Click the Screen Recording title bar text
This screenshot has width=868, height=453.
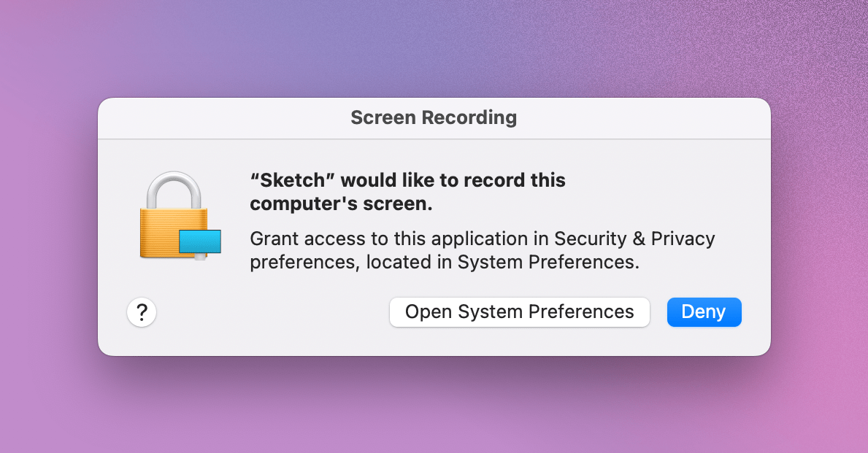pyautogui.click(x=434, y=117)
